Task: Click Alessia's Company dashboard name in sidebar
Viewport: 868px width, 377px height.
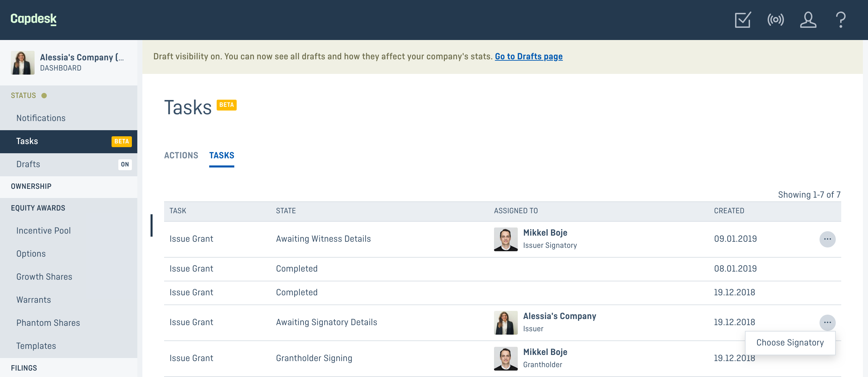Action: coord(82,57)
